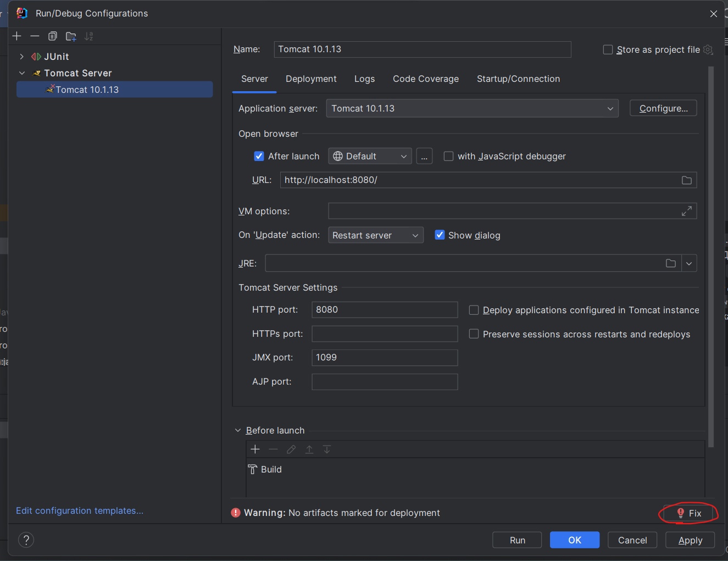Move the Before launch task up
This screenshot has width=728, height=561.
309,449
